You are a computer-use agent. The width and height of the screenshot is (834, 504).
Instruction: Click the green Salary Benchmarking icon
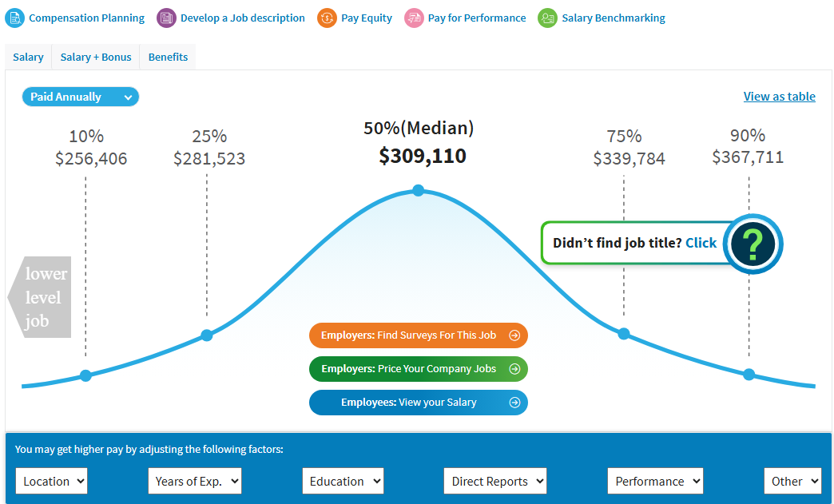[547, 18]
